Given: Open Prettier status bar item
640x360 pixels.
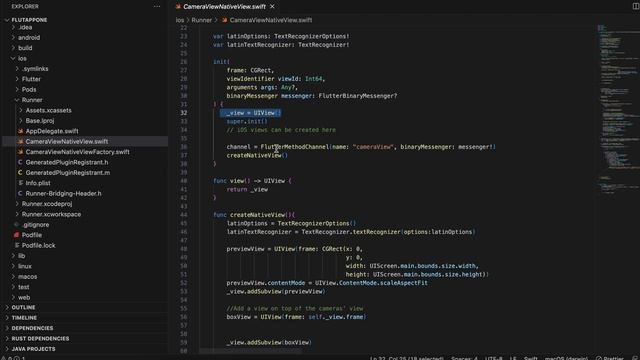Looking at the screenshot, I should click(610, 358).
